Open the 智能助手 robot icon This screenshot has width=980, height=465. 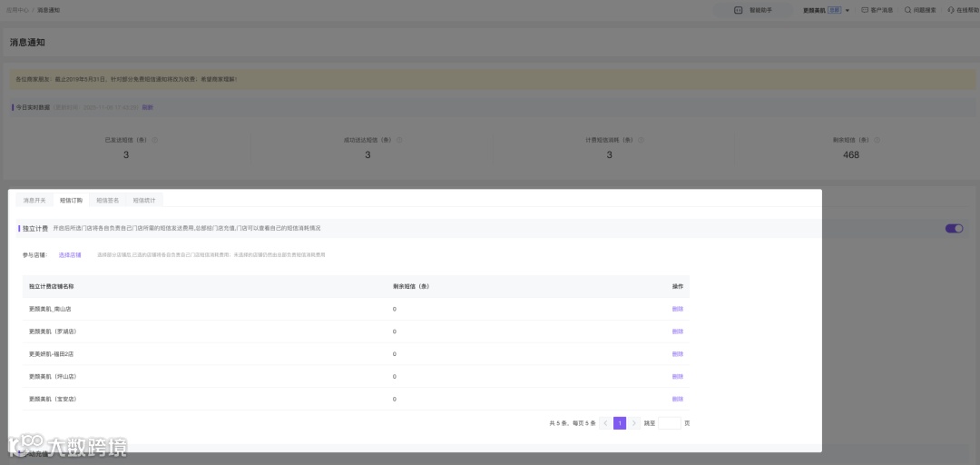(x=738, y=10)
